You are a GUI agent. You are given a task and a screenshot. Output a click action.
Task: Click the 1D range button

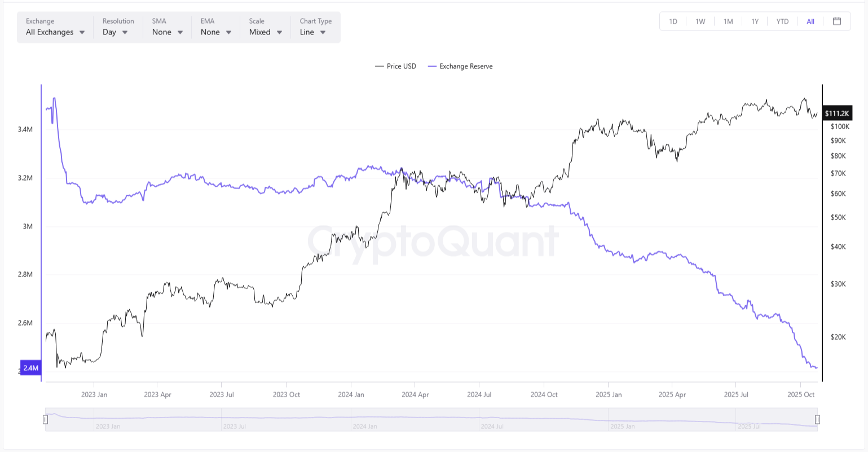(x=673, y=21)
